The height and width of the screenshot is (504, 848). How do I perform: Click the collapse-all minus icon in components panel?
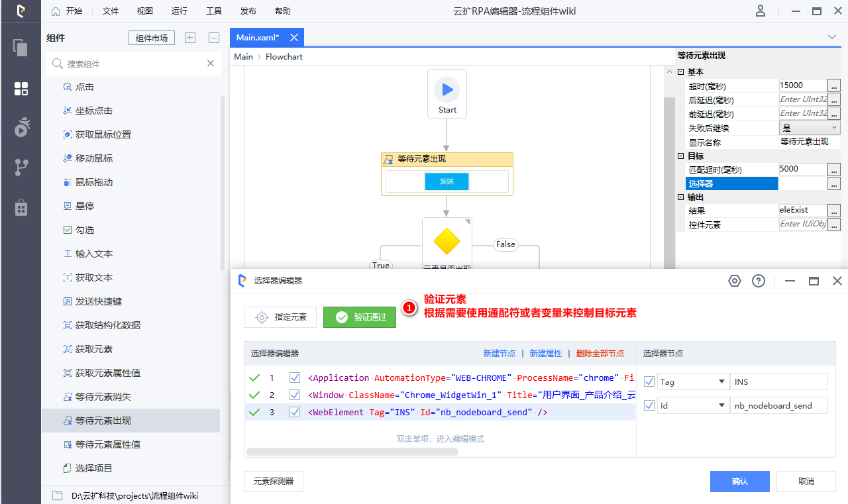(213, 38)
